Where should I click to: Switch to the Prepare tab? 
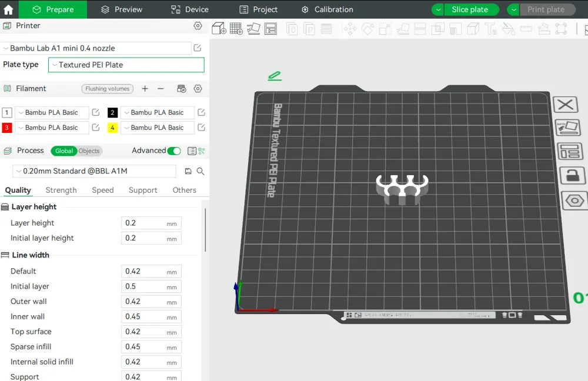pos(53,9)
